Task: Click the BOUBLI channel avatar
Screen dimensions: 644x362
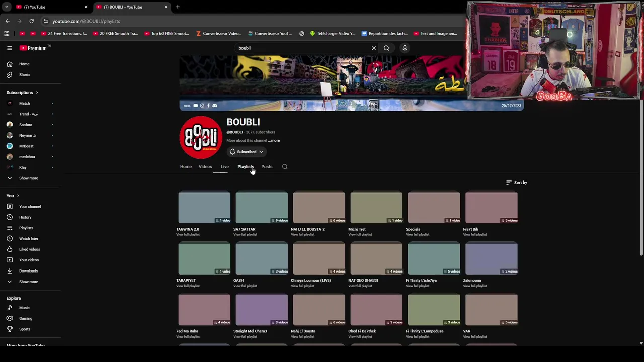Action: click(x=201, y=137)
